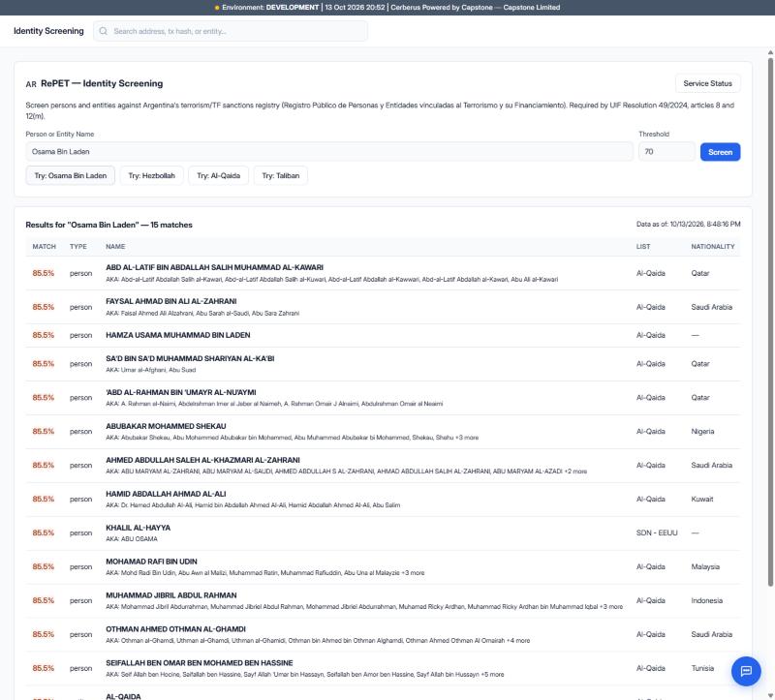Click the MATCH column header
The width and height of the screenshot is (775, 700).
[x=44, y=247]
